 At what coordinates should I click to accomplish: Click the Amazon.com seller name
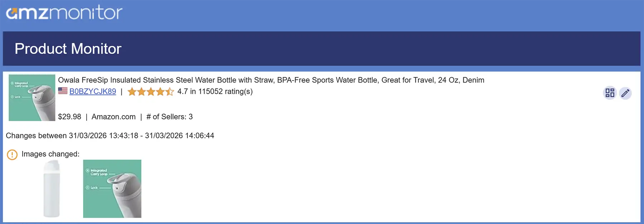(113, 117)
